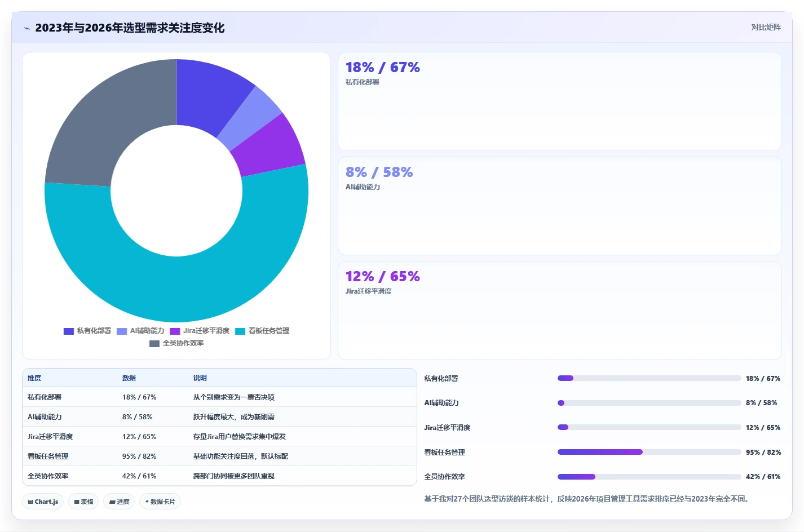The width and height of the screenshot is (804, 532).
Task: Click the Chart.js tag chip
Action: 43,502
